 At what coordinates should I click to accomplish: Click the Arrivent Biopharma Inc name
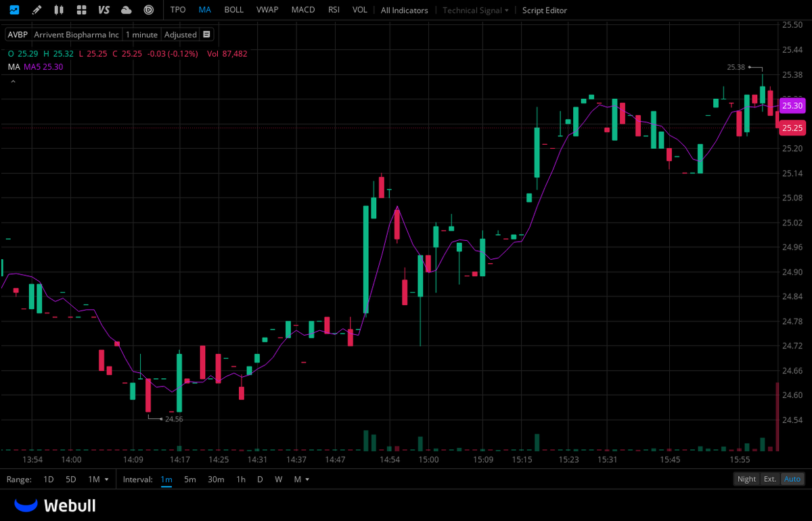[76, 35]
